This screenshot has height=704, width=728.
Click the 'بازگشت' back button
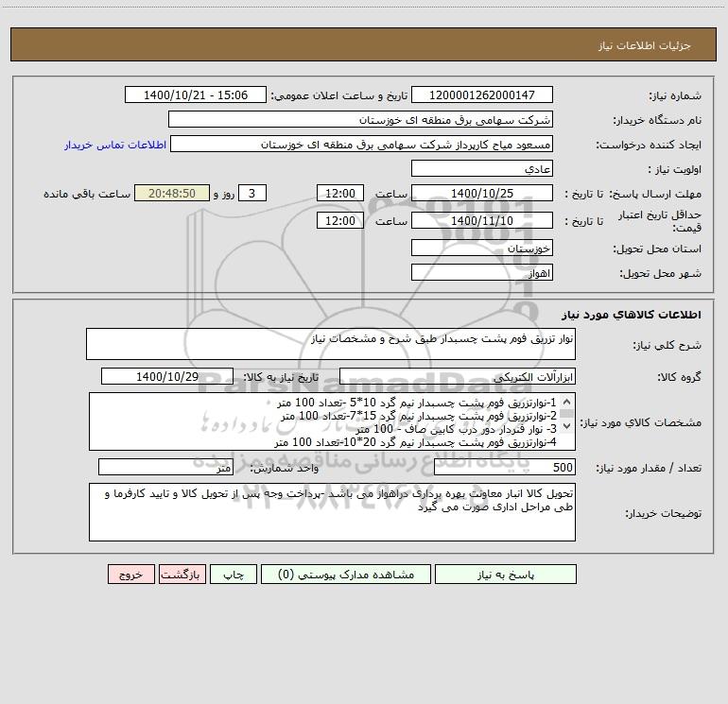coord(180,575)
